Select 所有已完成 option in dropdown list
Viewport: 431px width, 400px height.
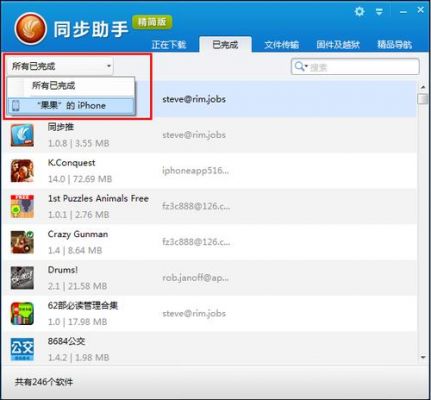[x=71, y=86]
